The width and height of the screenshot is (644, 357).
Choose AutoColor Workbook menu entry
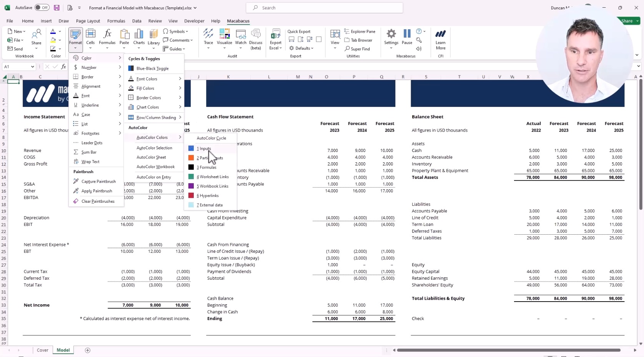(155, 167)
